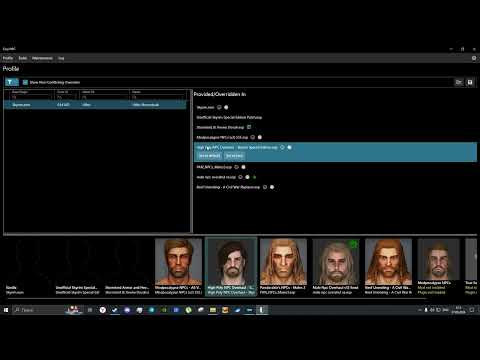
Task: Focus the Name filter field
Action: click(x=159, y=97)
